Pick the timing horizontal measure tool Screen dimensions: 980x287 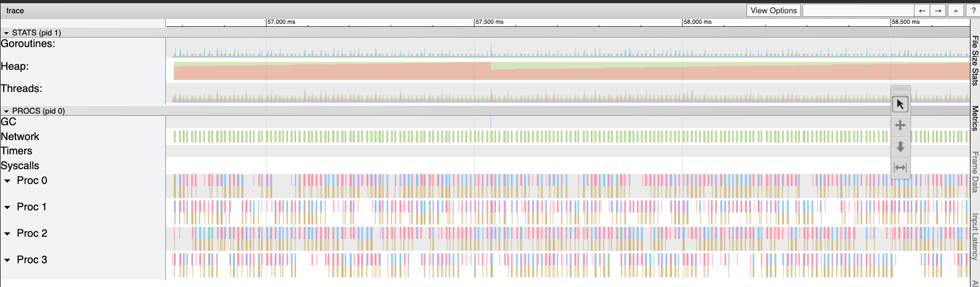point(900,168)
